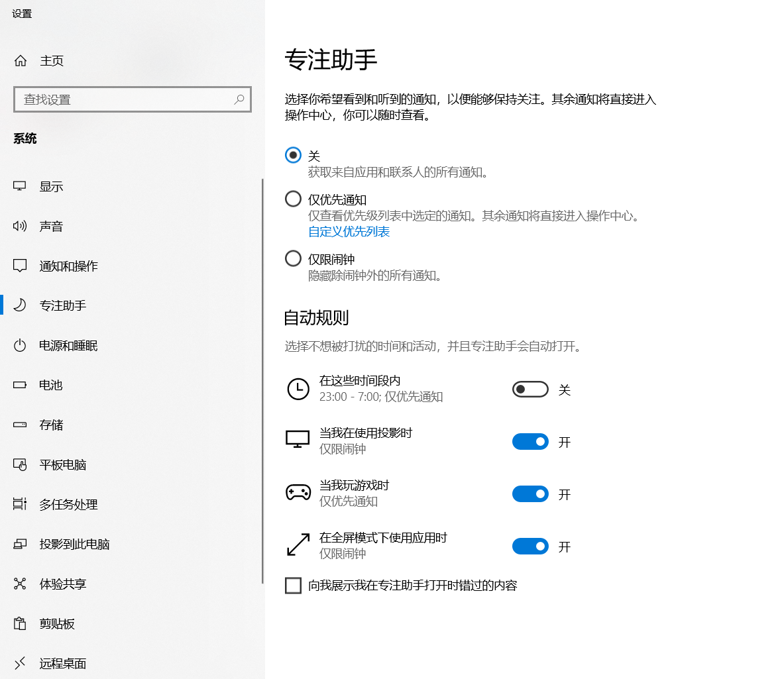Switch off 在全屏模式下使用应用时 toggle
784x679 pixels.
tap(530, 546)
